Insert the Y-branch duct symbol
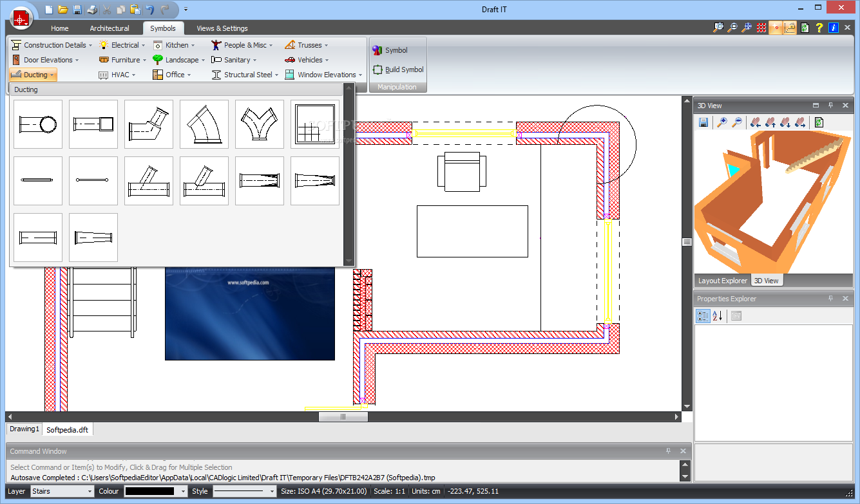Image resolution: width=860 pixels, height=504 pixels. (x=260, y=124)
